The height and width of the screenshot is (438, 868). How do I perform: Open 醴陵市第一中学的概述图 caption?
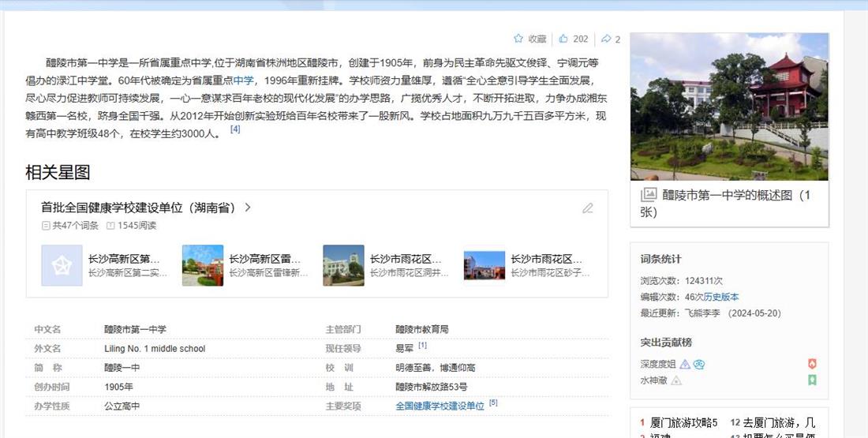tap(725, 204)
